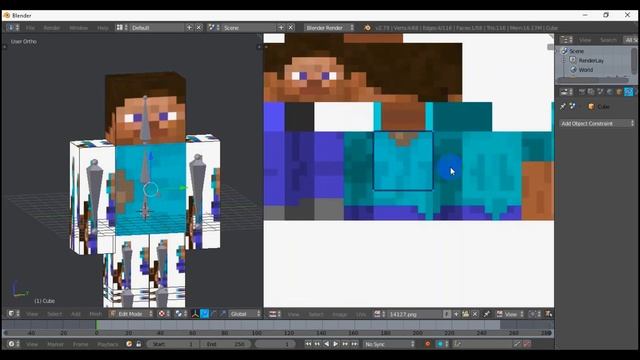Delete the Default screen layout with X

[x=199, y=28]
